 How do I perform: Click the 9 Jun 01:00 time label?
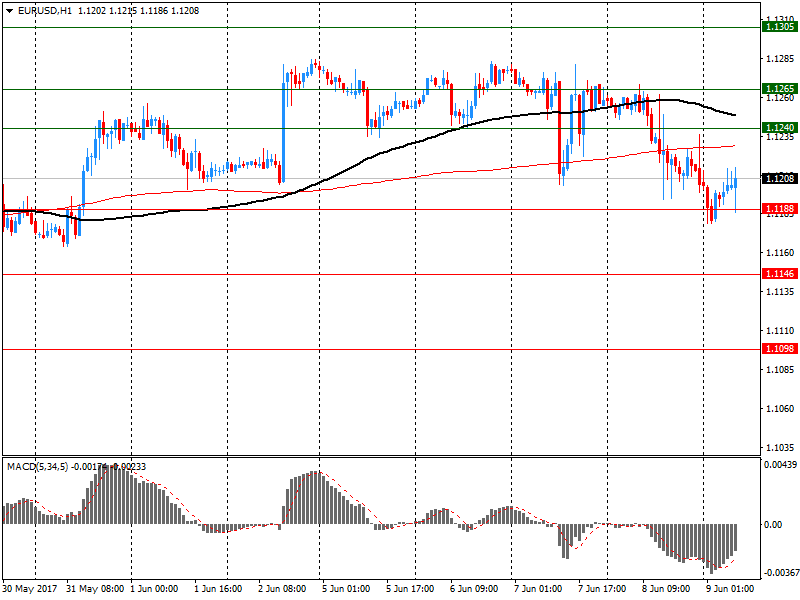point(730,589)
